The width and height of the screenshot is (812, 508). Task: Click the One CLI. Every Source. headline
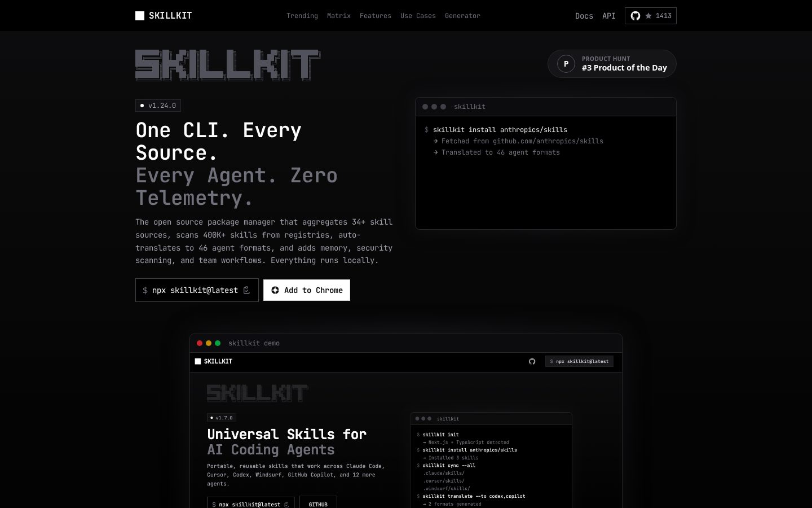[219, 142]
